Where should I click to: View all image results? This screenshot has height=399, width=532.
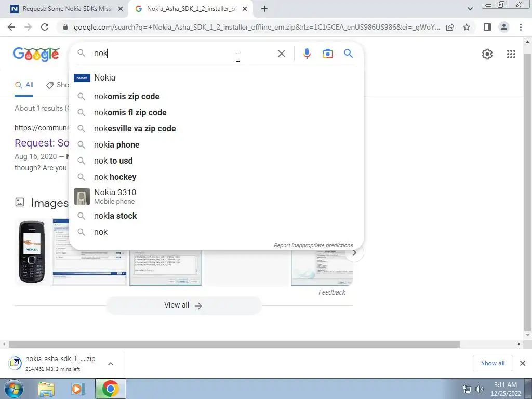click(x=183, y=305)
